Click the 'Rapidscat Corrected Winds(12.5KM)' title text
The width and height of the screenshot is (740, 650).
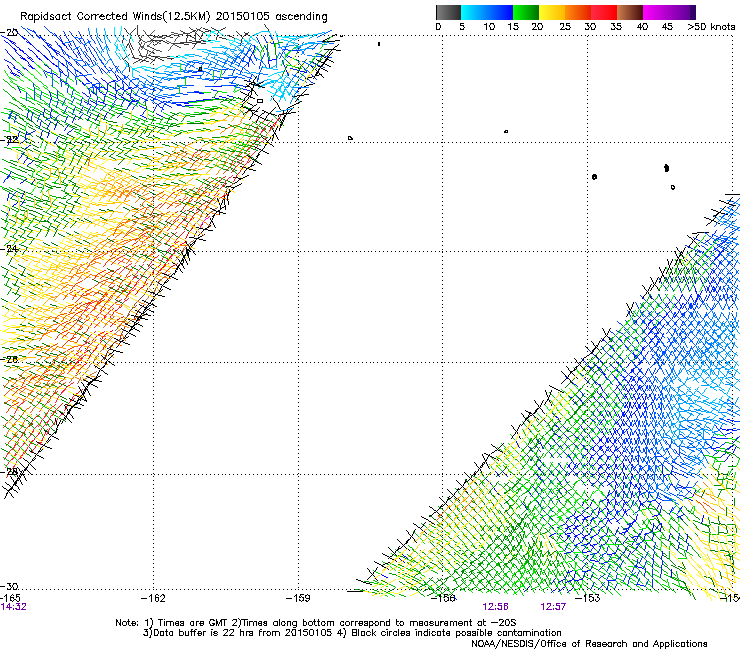click(x=115, y=17)
